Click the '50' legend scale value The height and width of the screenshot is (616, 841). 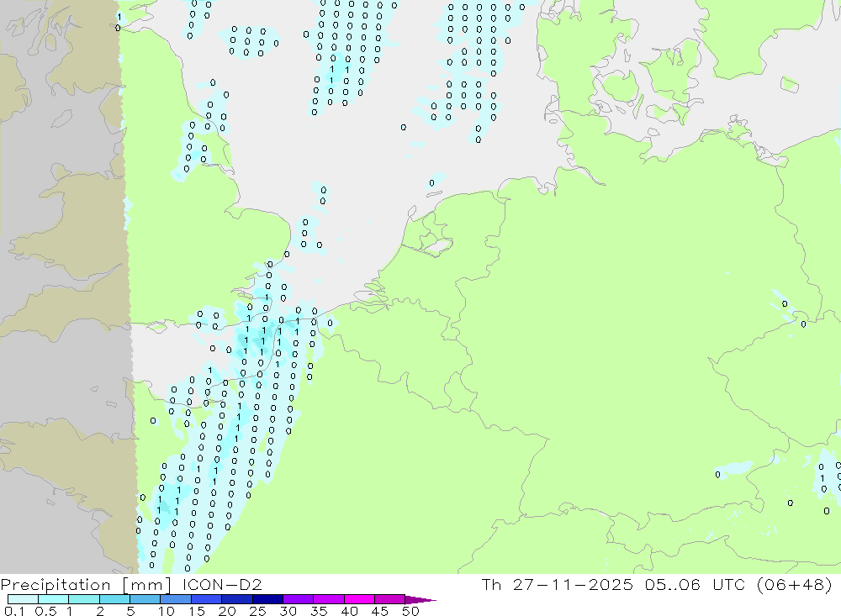[x=410, y=611]
